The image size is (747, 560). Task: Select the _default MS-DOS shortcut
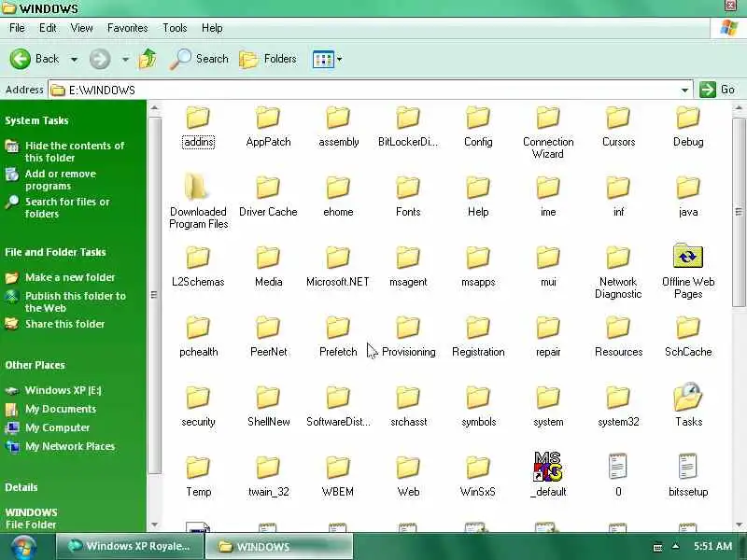tap(548, 475)
